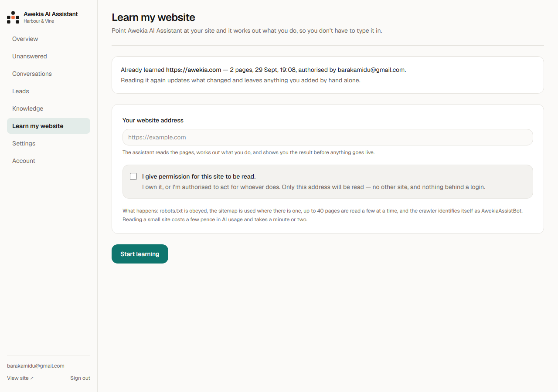This screenshot has height=392, width=558.
Task: Click the 'Learn my website' page heading
Action: (x=153, y=17)
